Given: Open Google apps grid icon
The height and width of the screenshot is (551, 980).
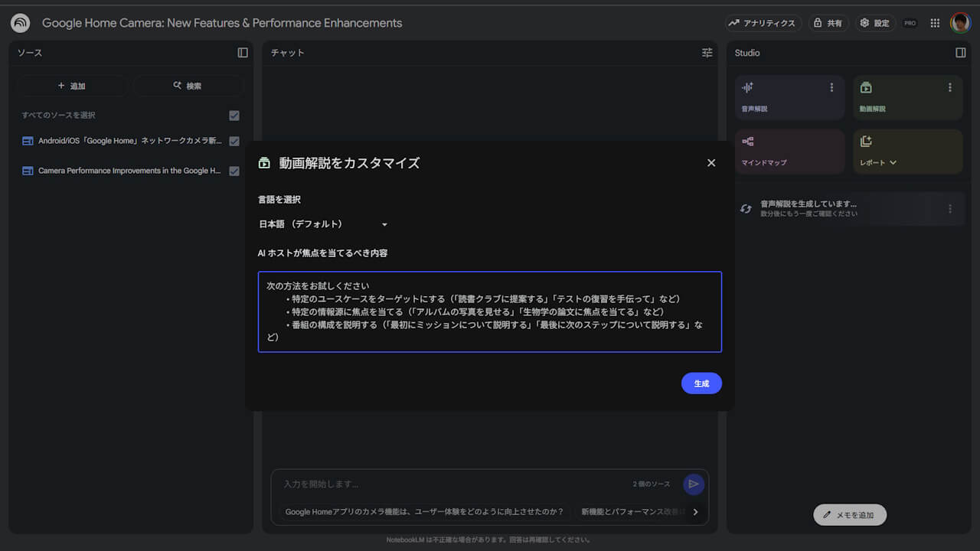Looking at the screenshot, I should (935, 23).
